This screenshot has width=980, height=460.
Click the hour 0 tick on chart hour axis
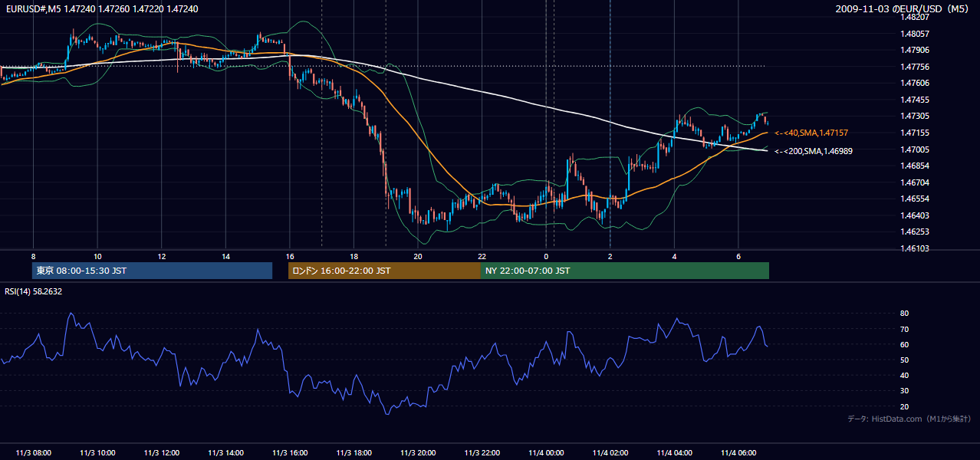pyautogui.click(x=546, y=256)
